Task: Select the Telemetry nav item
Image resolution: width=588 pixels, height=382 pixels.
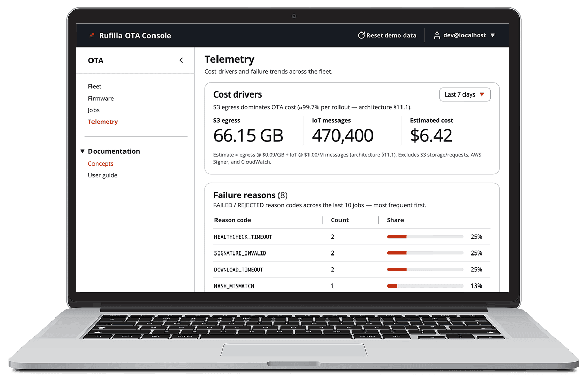Action: pyautogui.click(x=103, y=122)
